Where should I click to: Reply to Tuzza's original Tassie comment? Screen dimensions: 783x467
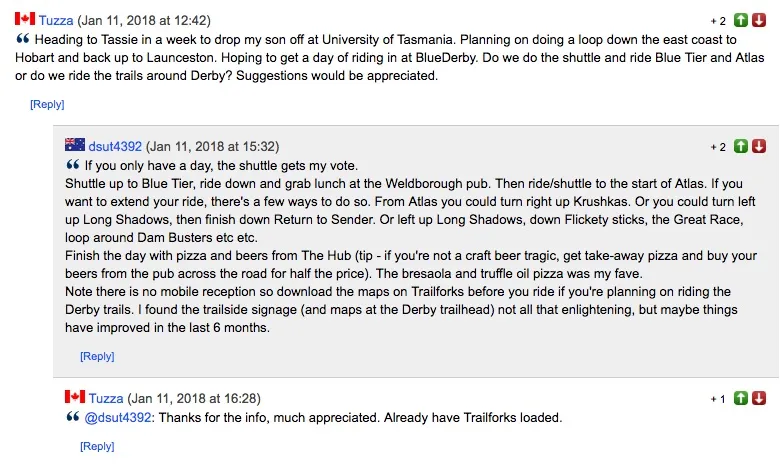point(47,104)
